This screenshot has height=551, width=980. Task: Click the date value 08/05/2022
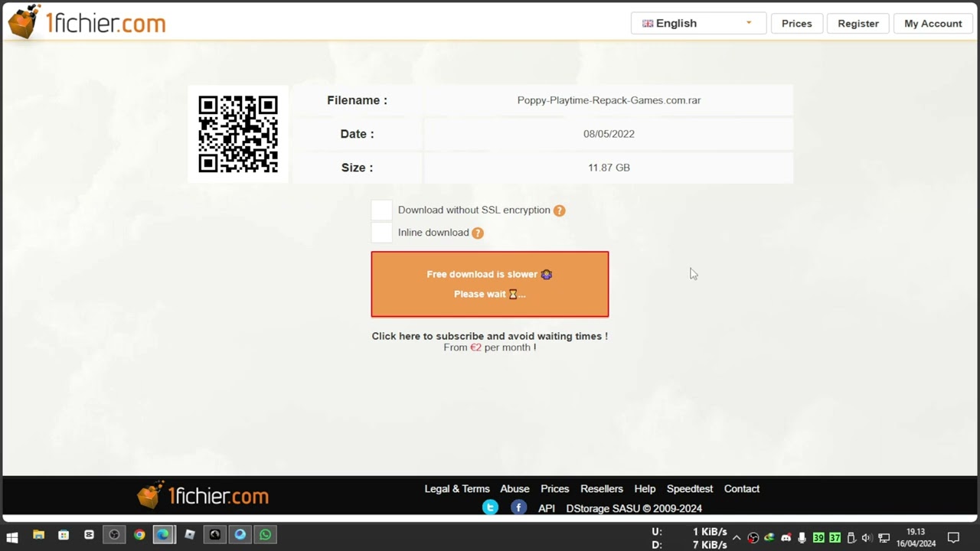[x=609, y=134]
